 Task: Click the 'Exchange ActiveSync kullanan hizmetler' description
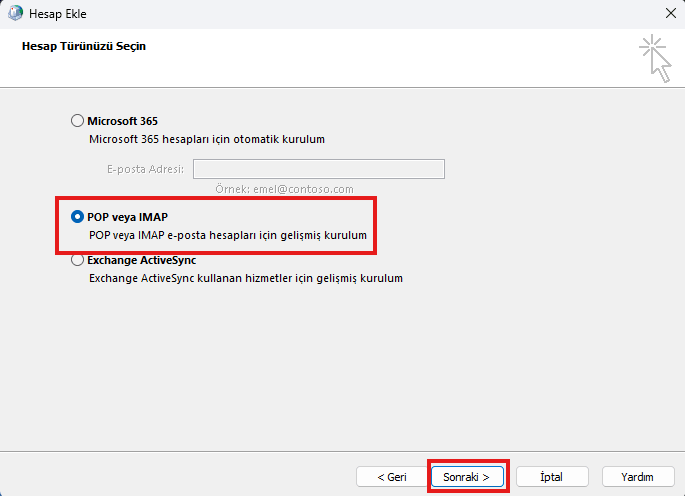click(246, 278)
